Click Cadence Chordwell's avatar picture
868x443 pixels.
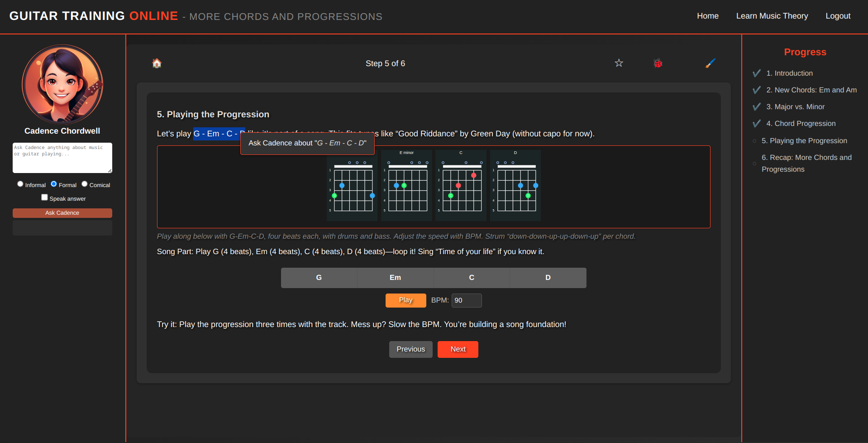[x=62, y=84]
